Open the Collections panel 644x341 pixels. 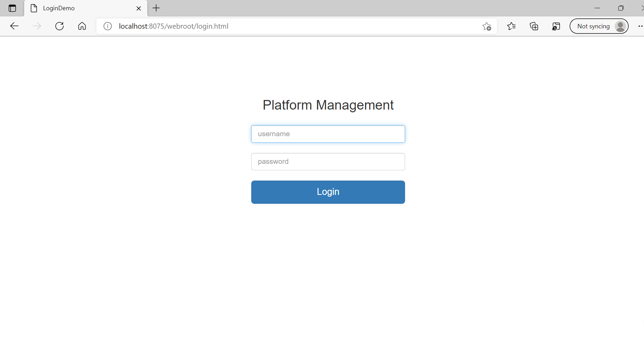[534, 26]
